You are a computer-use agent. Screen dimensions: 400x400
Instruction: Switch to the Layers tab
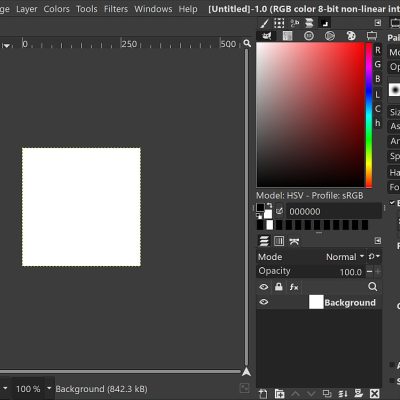(x=264, y=241)
